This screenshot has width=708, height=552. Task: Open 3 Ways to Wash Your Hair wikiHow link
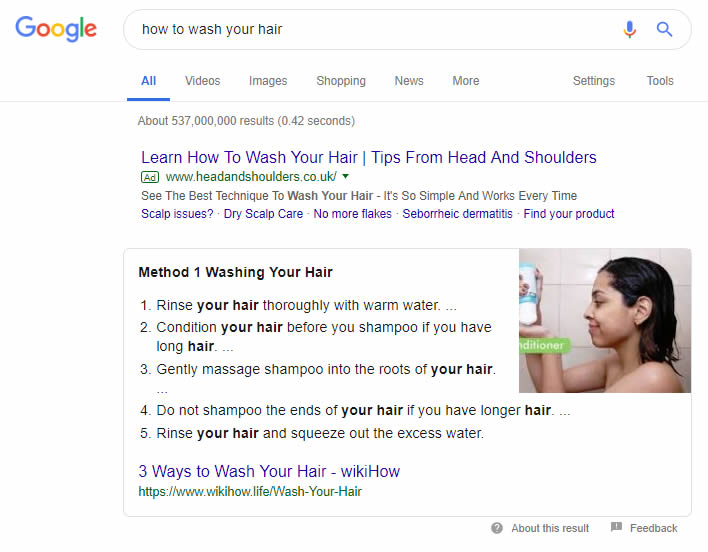coord(269,471)
